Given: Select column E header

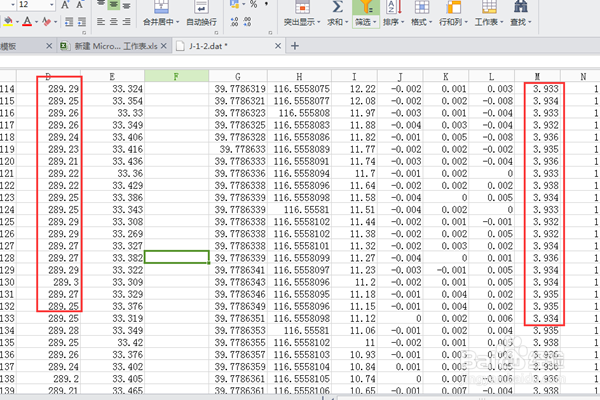Looking at the screenshot, I should [112, 76].
